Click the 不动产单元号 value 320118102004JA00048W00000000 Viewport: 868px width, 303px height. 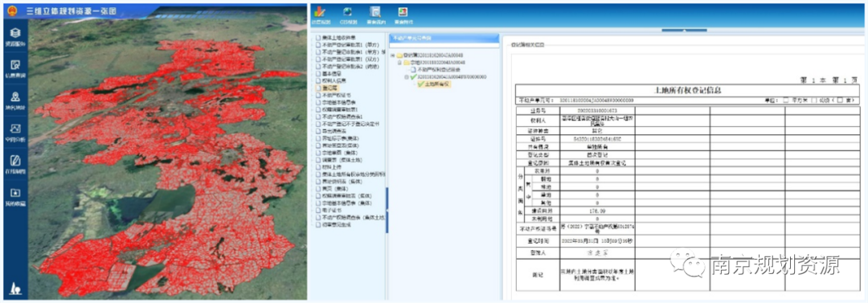click(x=596, y=100)
